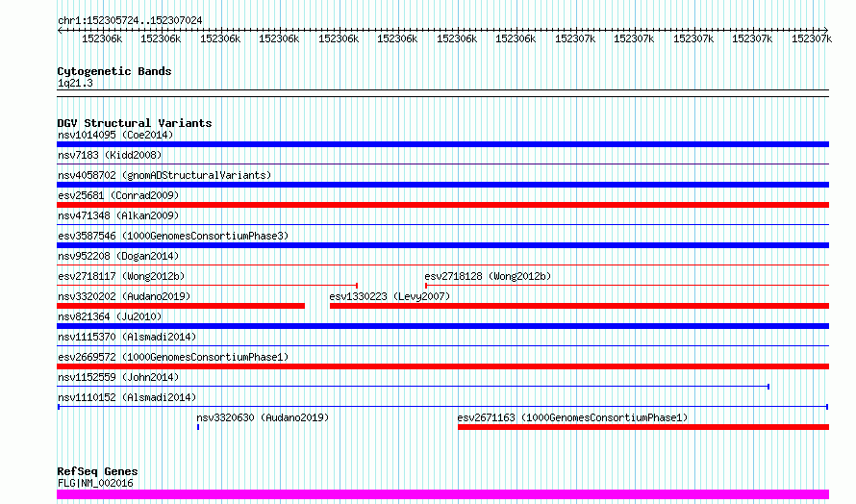The image size is (856, 504).
Task: Open variant label nsv3320202 (Audano2019)
Action: pos(124,296)
